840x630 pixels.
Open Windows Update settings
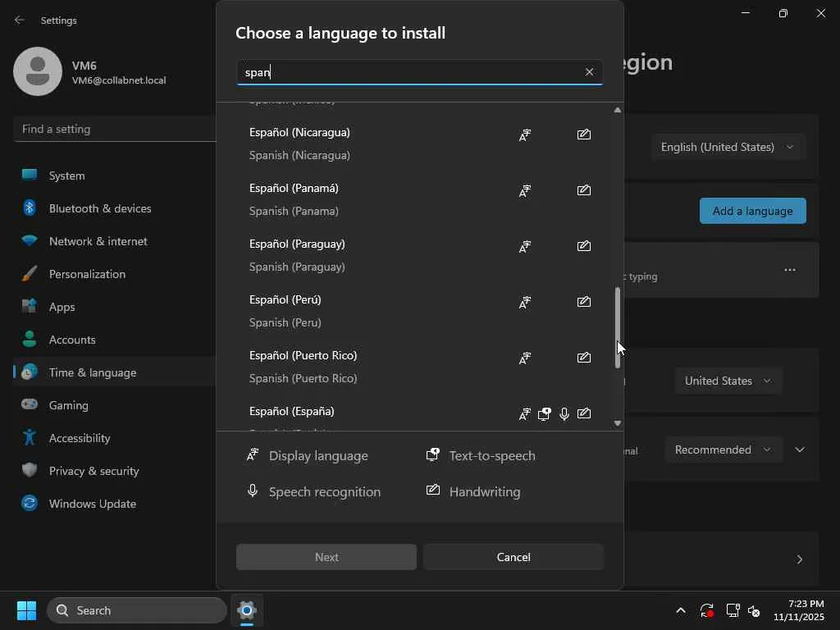(115, 504)
